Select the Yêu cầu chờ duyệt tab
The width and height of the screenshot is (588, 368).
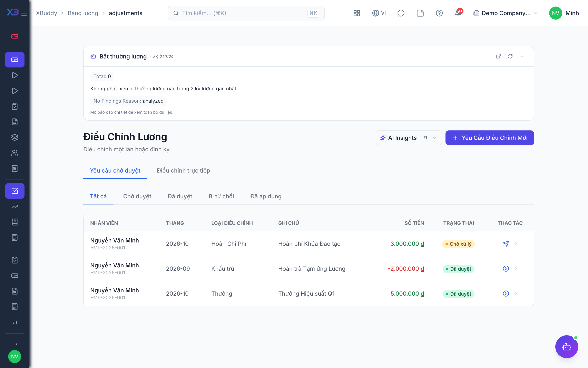click(x=115, y=170)
